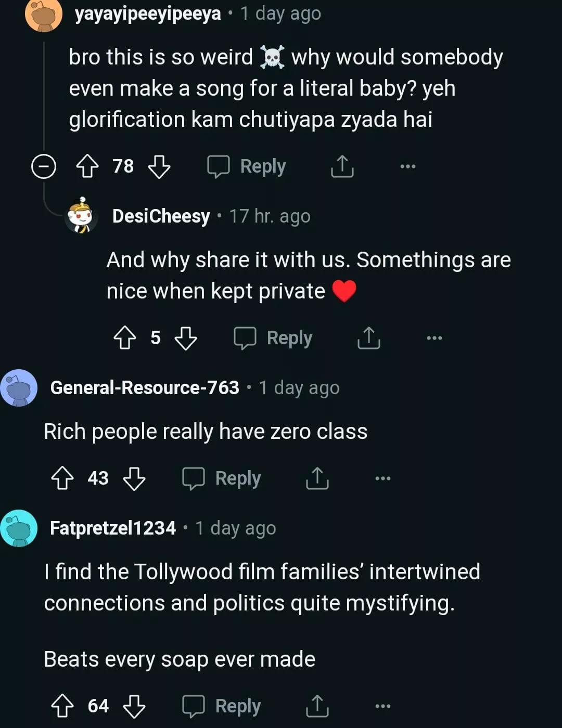Share DesiCheesy's reply

tap(369, 338)
